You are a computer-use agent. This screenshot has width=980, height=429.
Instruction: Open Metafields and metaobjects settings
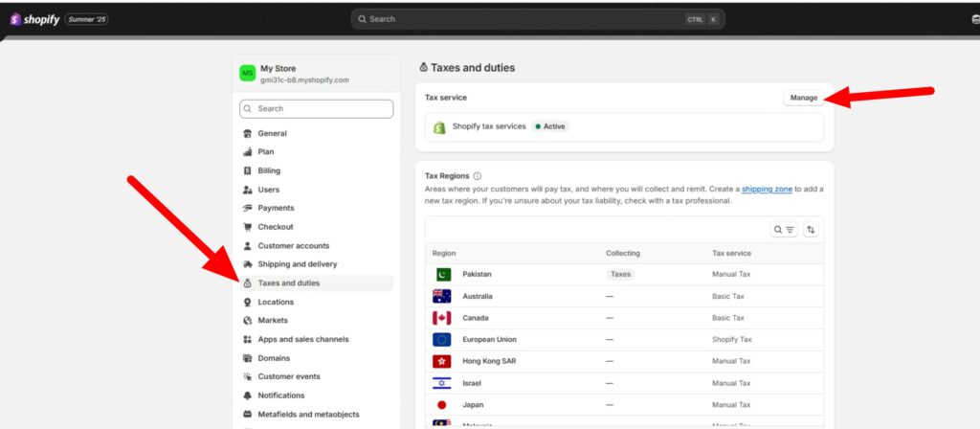316,414
